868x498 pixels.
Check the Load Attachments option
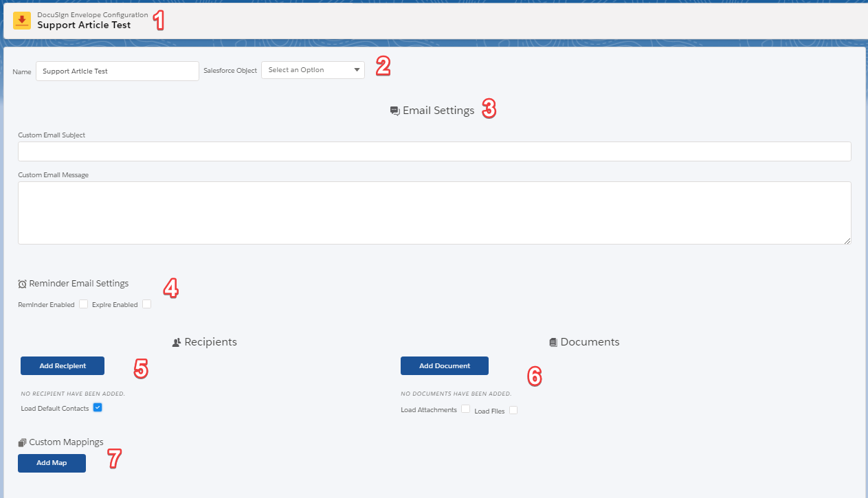(x=465, y=409)
